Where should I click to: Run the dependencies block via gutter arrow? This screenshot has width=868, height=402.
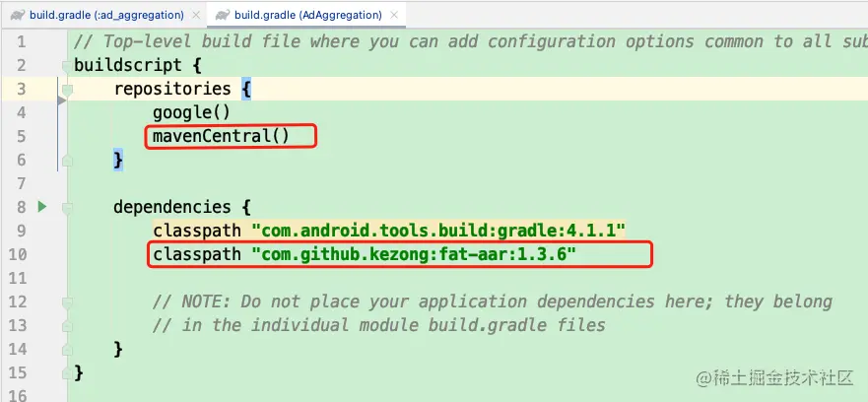42,207
